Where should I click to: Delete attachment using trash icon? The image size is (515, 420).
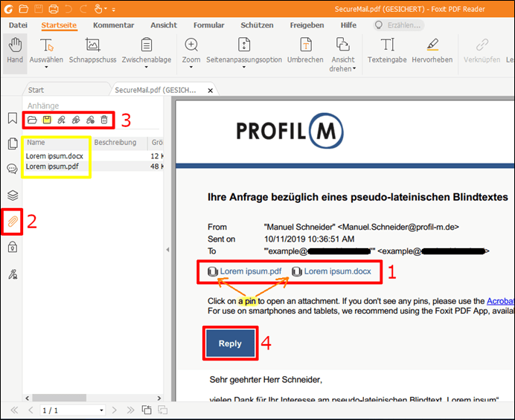click(104, 120)
